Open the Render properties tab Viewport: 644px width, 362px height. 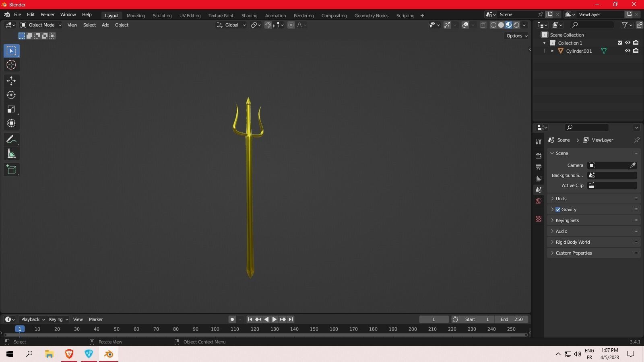pyautogui.click(x=539, y=156)
